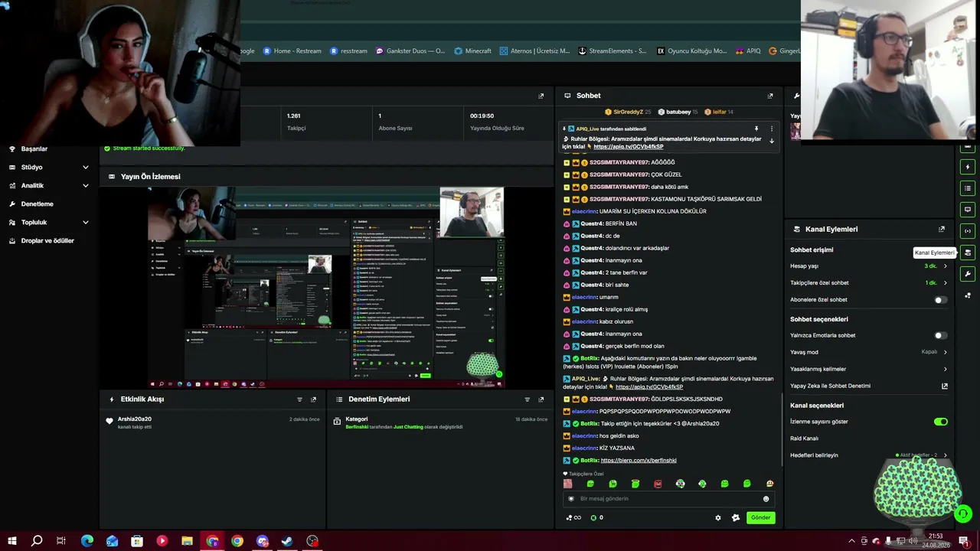Viewport: 980px width, 551px height.
Task: Open Başarılar in the sidebar
Action: click(x=34, y=149)
